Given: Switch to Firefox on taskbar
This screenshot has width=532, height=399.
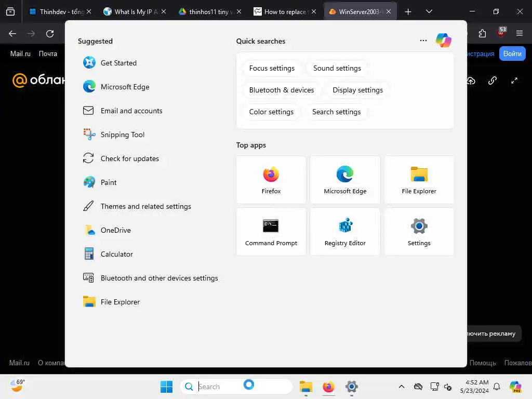Looking at the screenshot, I should [328, 387].
